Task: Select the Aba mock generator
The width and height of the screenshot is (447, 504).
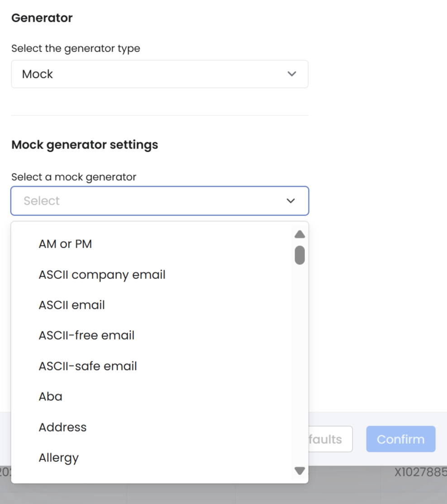Action: pos(50,397)
